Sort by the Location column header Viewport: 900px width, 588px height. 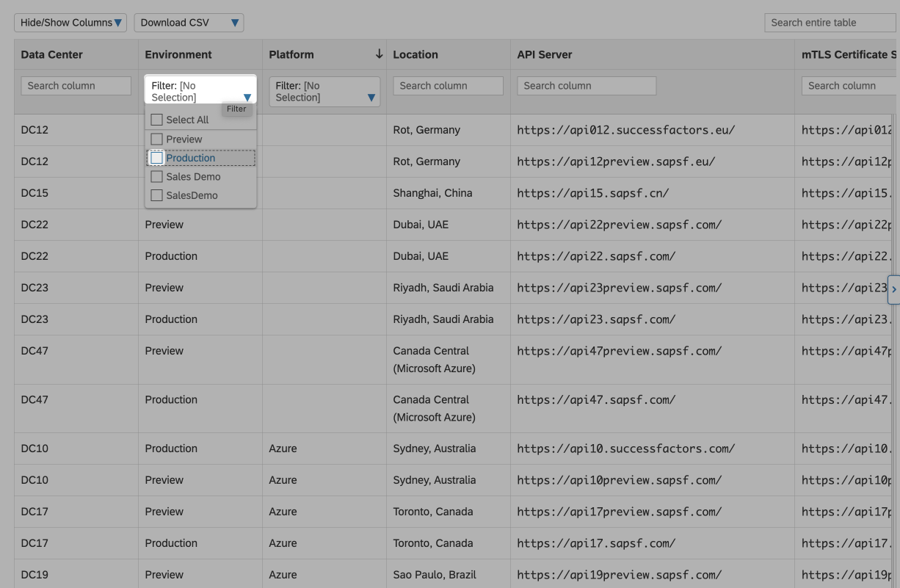(x=415, y=54)
